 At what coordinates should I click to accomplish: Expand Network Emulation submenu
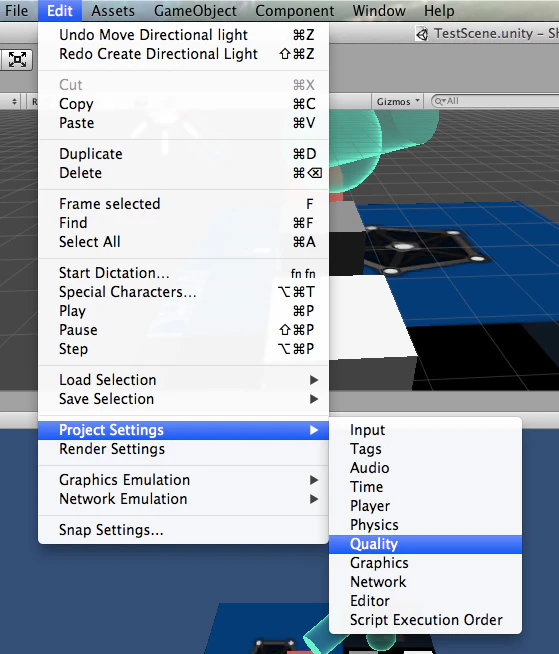pos(184,499)
